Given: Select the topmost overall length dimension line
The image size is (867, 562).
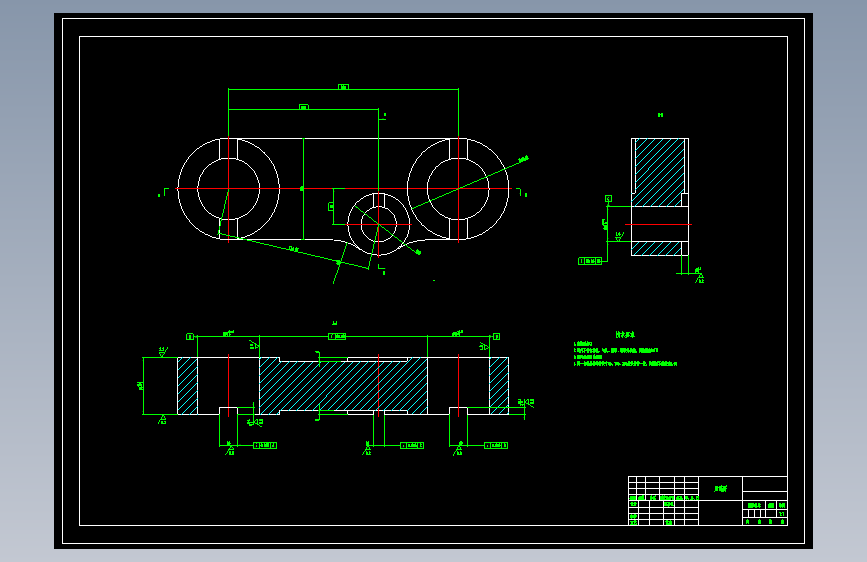Looking at the screenshot, I should click(343, 89).
